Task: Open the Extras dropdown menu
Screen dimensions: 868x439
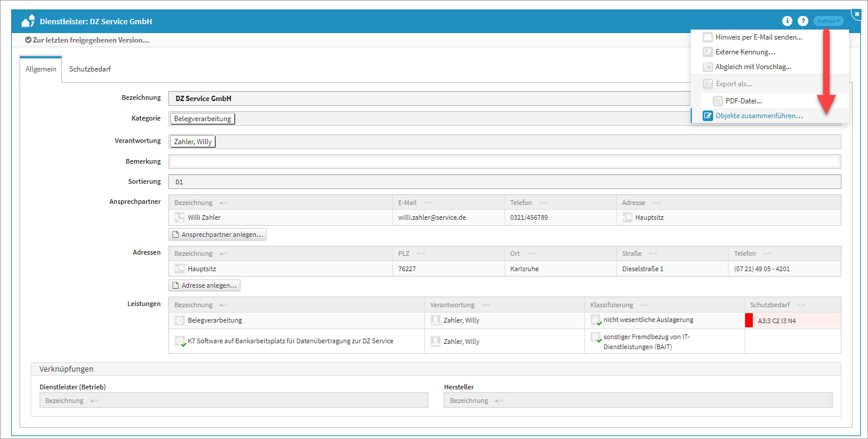Action: [828, 21]
